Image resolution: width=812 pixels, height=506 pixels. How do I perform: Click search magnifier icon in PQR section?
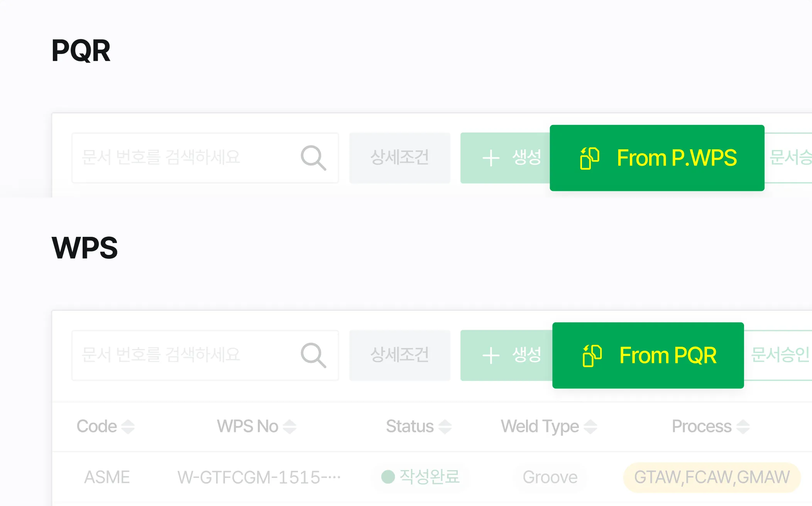tap(313, 158)
